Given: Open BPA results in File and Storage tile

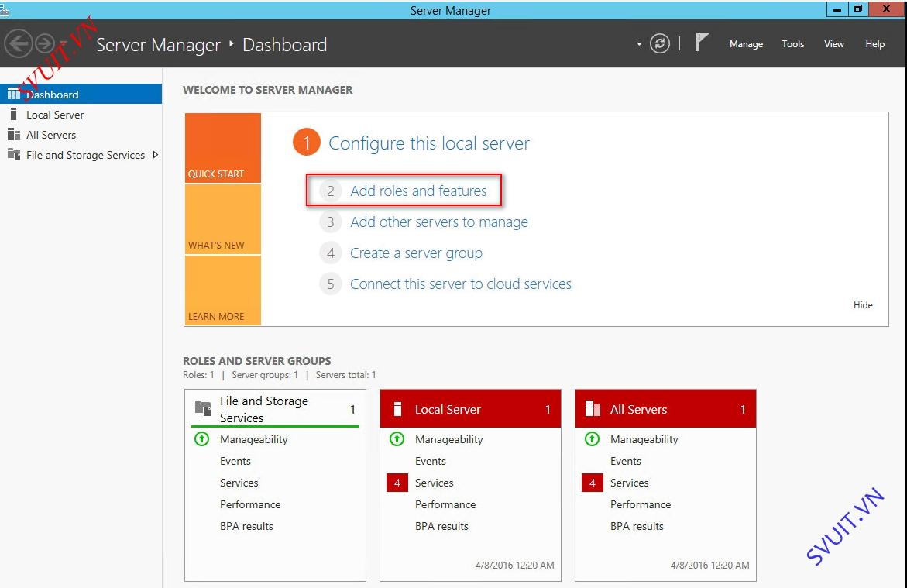Looking at the screenshot, I should click(246, 526).
